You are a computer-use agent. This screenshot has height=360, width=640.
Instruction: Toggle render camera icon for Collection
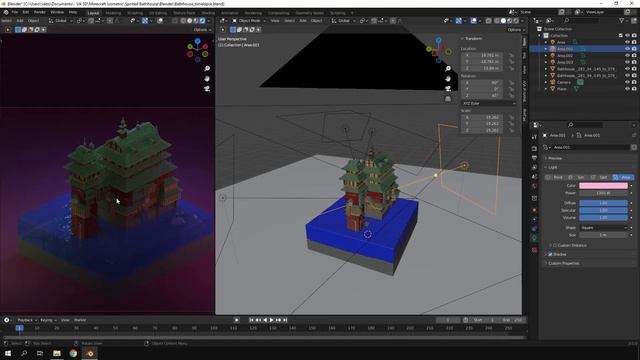634,36
